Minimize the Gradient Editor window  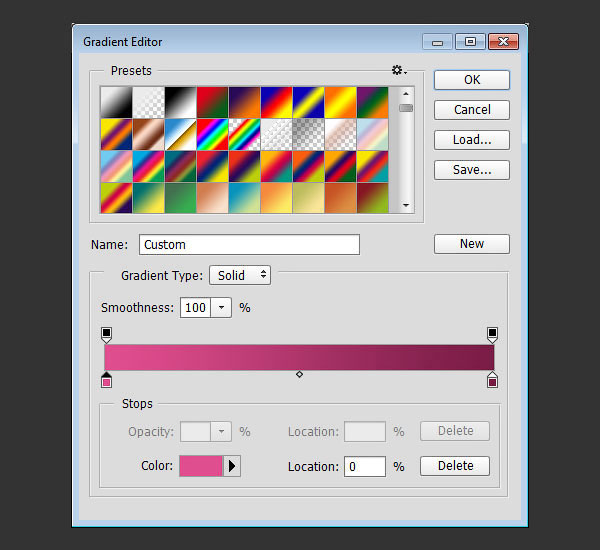tap(437, 42)
